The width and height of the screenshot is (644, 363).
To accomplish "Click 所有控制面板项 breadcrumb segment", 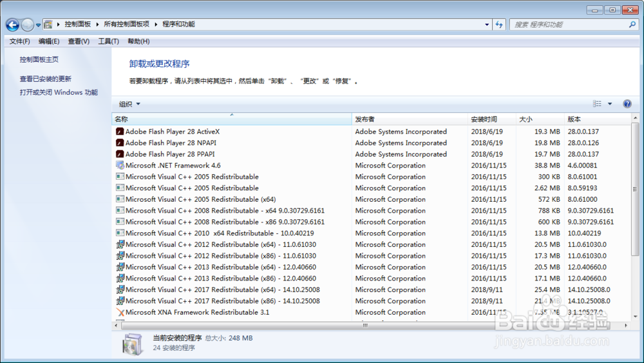I will 126,25.
